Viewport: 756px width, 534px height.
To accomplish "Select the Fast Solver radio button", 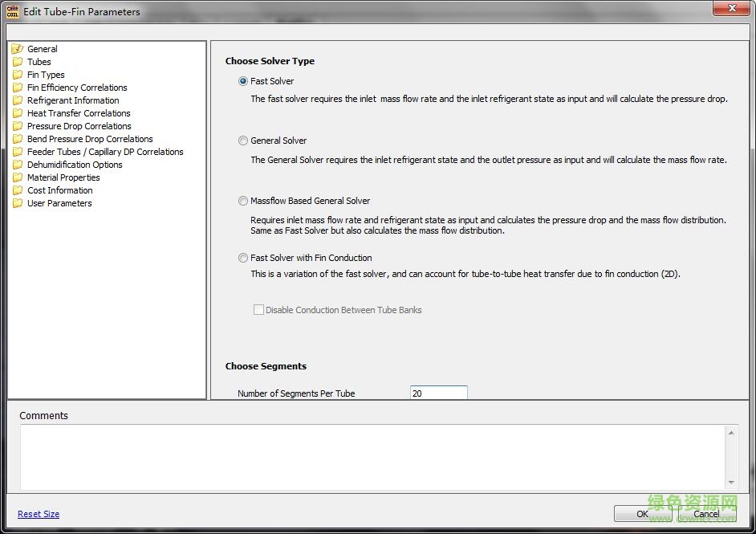I will click(x=243, y=81).
